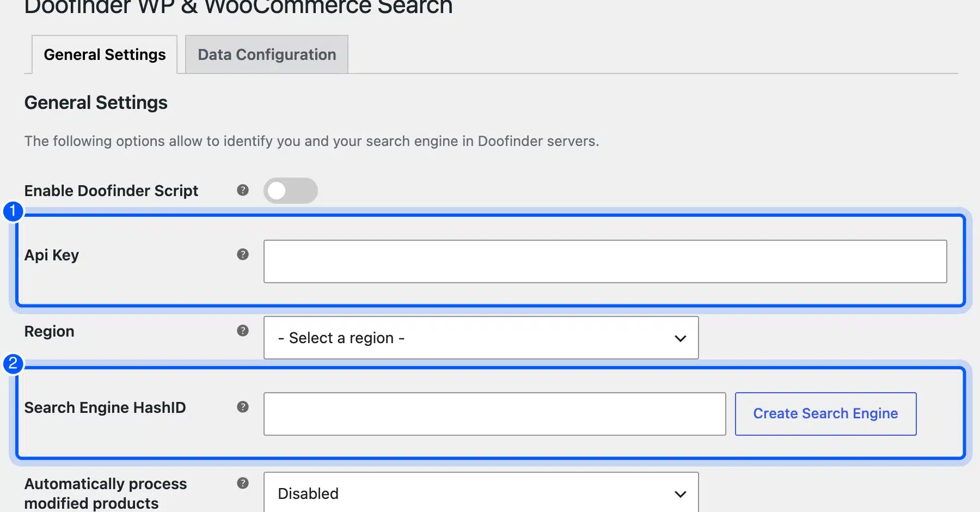
Task: Click the Search Engine HashID label
Action: pyautogui.click(x=105, y=407)
